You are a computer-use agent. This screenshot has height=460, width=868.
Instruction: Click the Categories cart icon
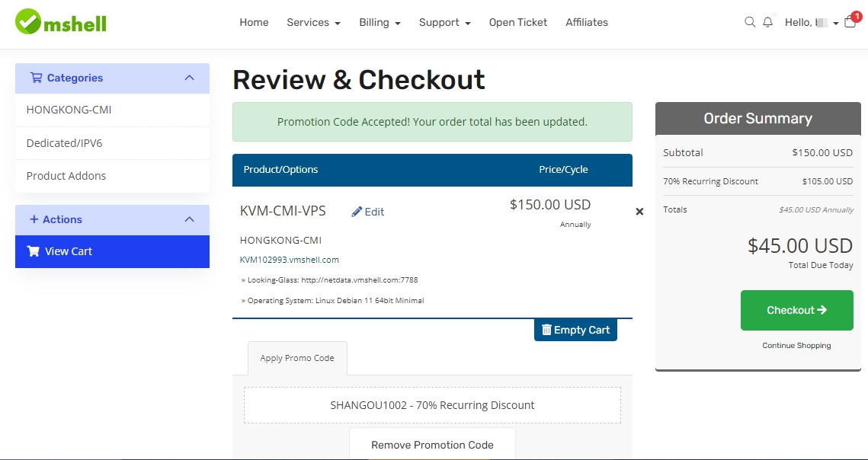point(36,78)
